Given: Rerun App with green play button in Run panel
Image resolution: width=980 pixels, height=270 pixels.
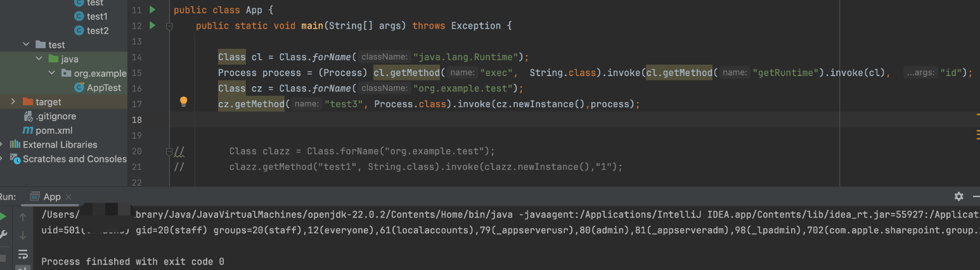Looking at the screenshot, I should tap(3, 217).
